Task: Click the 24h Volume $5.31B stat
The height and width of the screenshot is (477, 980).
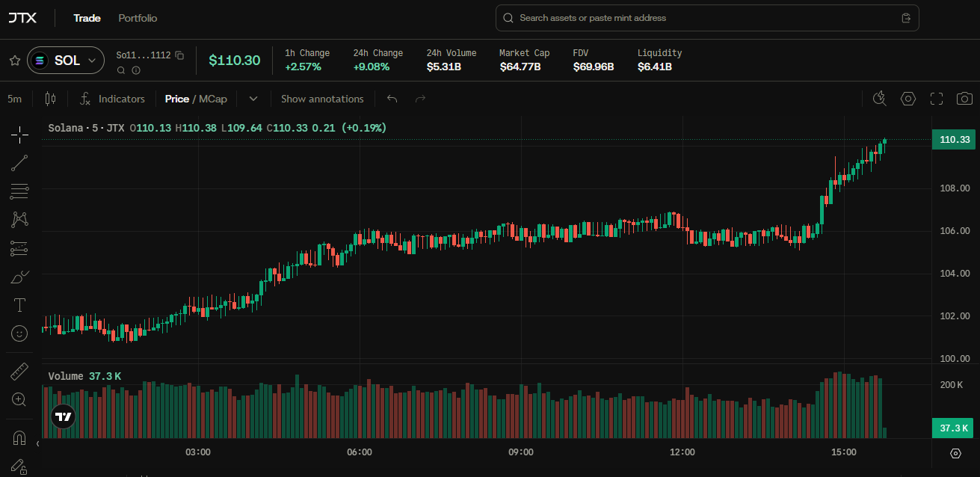Action: [452, 60]
